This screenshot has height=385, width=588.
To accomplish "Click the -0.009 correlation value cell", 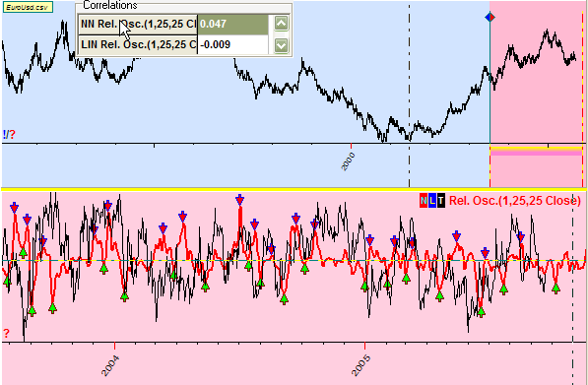I will pos(232,45).
